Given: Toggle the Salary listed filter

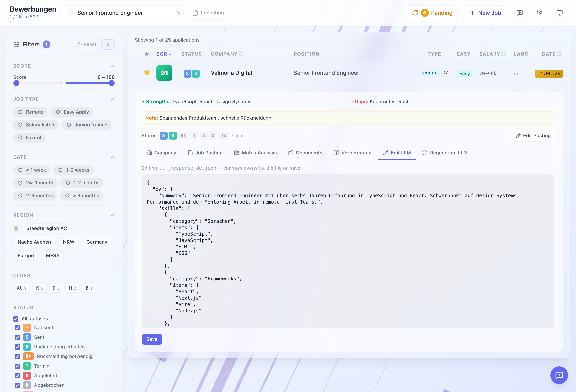Looking at the screenshot, I should pyautogui.click(x=36, y=125).
